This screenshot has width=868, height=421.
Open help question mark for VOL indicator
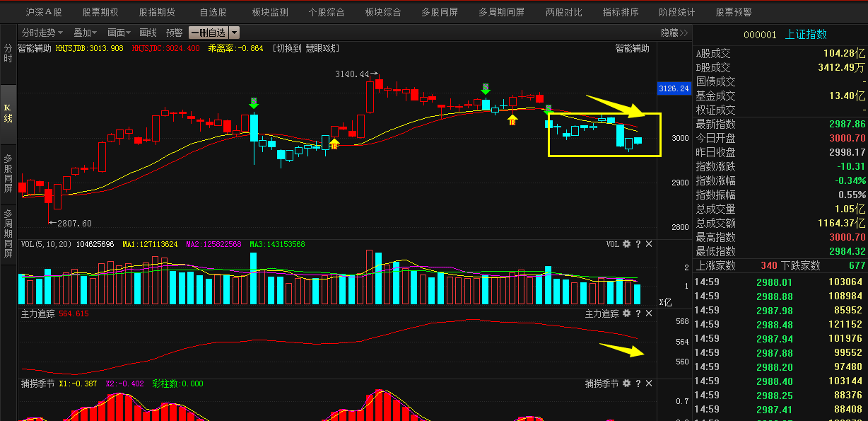click(638, 244)
